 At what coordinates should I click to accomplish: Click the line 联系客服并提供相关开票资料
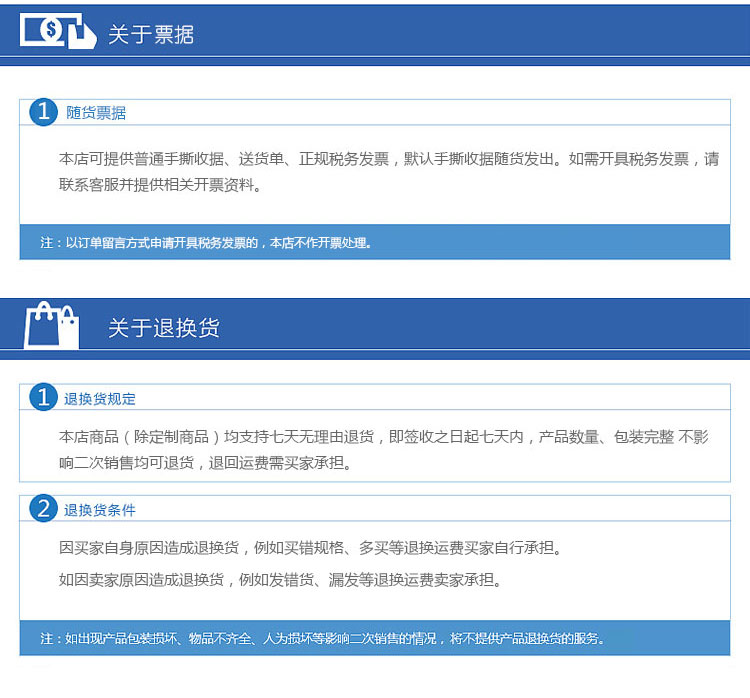click(x=160, y=185)
